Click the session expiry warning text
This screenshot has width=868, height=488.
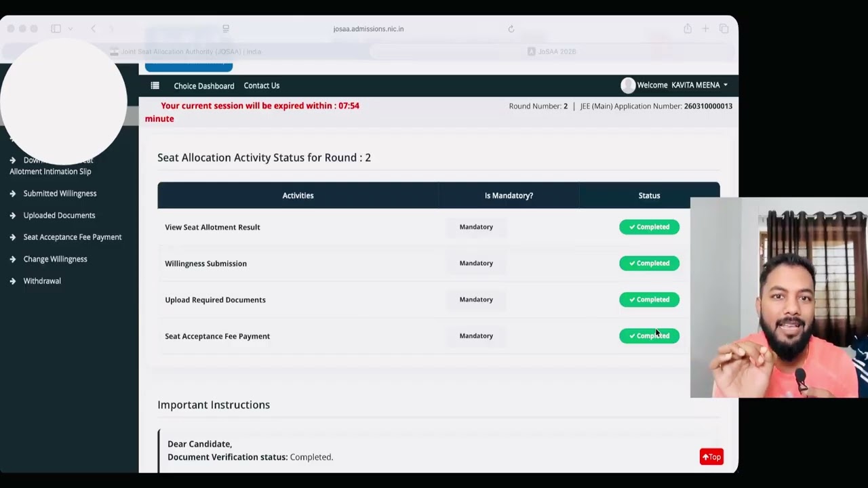[252, 112]
